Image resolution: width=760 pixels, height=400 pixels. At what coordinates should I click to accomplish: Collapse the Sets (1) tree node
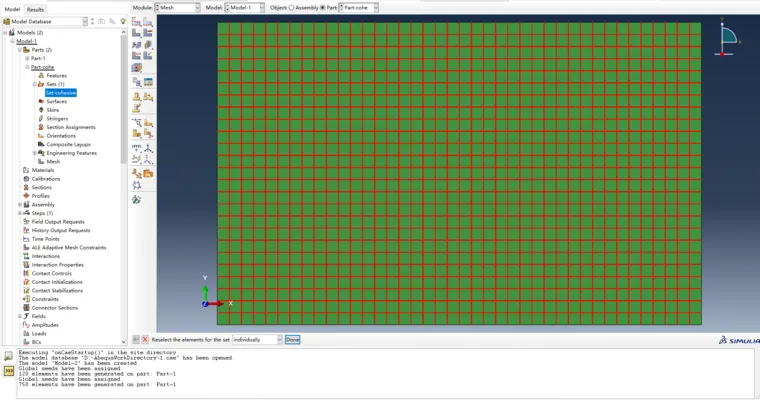point(34,84)
